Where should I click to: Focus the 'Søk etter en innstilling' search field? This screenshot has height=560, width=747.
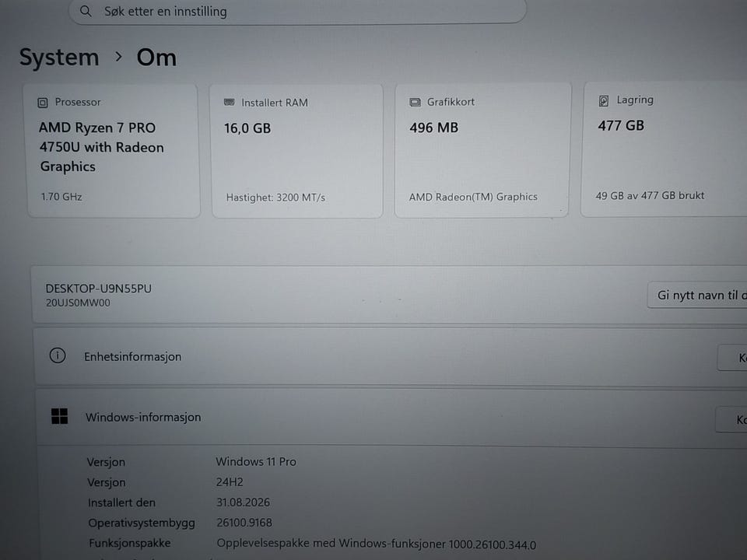[x=298, y=11]
